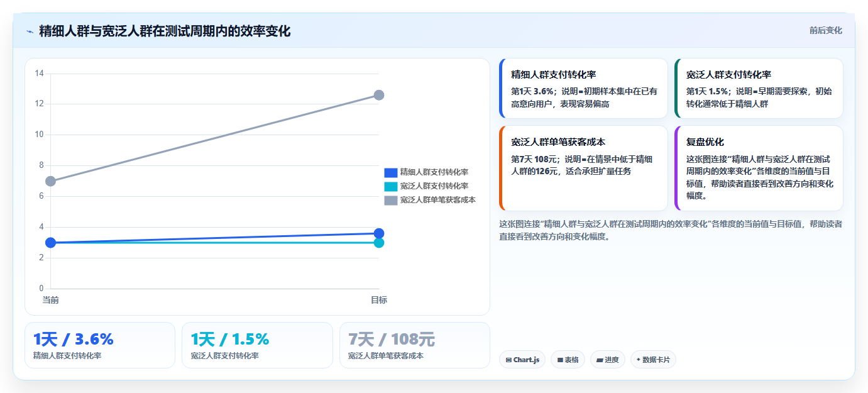Click the cyan data point at 目标
Screen dimensions: 868x393
point(379,243)
